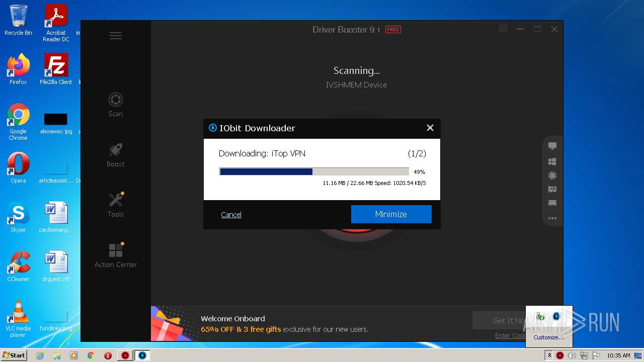The height and width of the screenshot is (362, 644).
Task: Select the Google Chrome desktop icon
Action: 18,122
